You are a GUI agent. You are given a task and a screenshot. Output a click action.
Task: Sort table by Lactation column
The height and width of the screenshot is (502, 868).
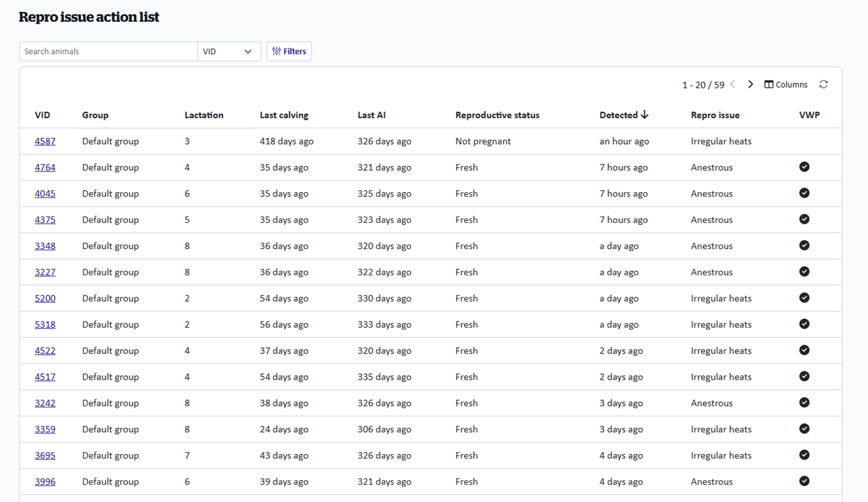tap(204, 115)
